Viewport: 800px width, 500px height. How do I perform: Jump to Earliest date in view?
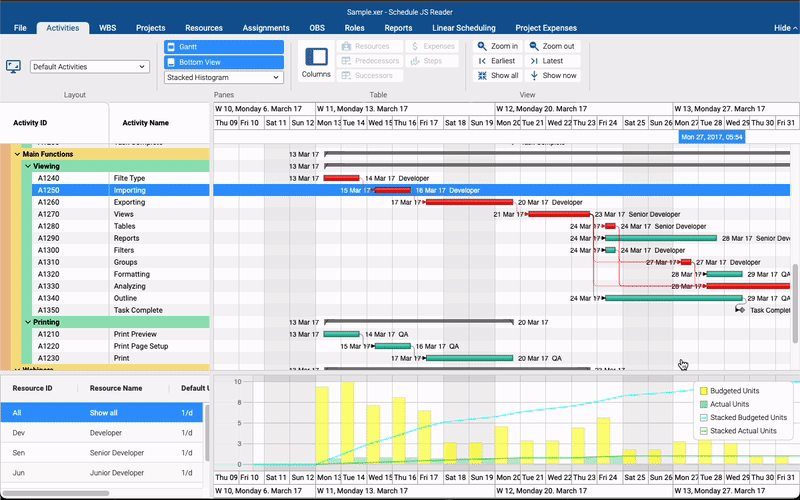click(482, 61)
